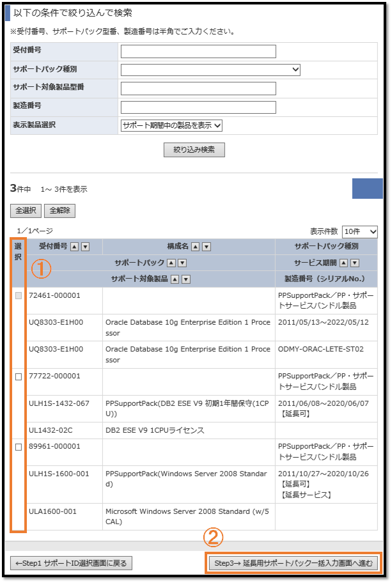Screen dimensions: 392x583
Task: Click the 全解除 button
Action: point(59,210)
